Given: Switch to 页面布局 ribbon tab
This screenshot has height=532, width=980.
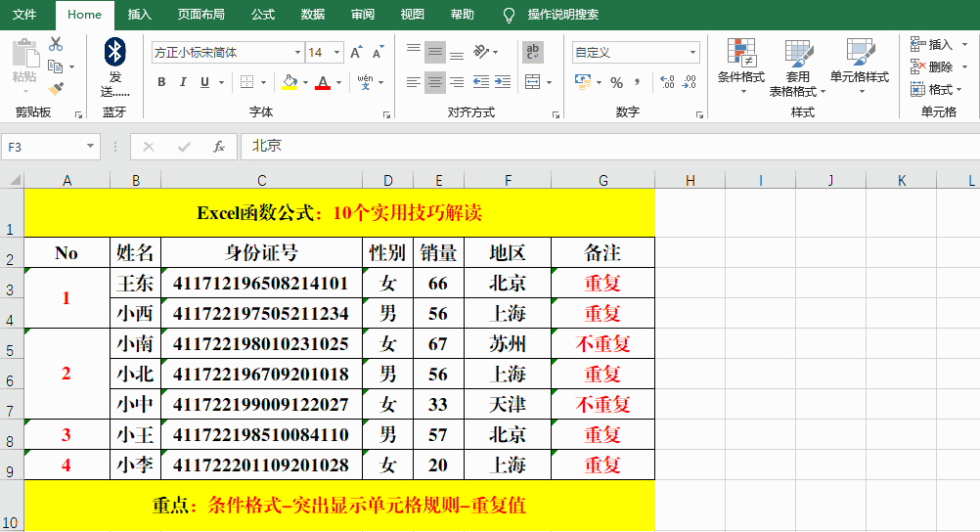Looking at the screenshot, I should coord(200,15).
